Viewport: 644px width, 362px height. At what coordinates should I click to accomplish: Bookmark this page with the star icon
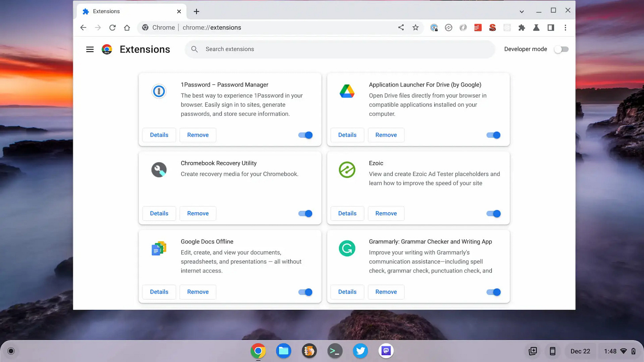(x=415, y=27)
